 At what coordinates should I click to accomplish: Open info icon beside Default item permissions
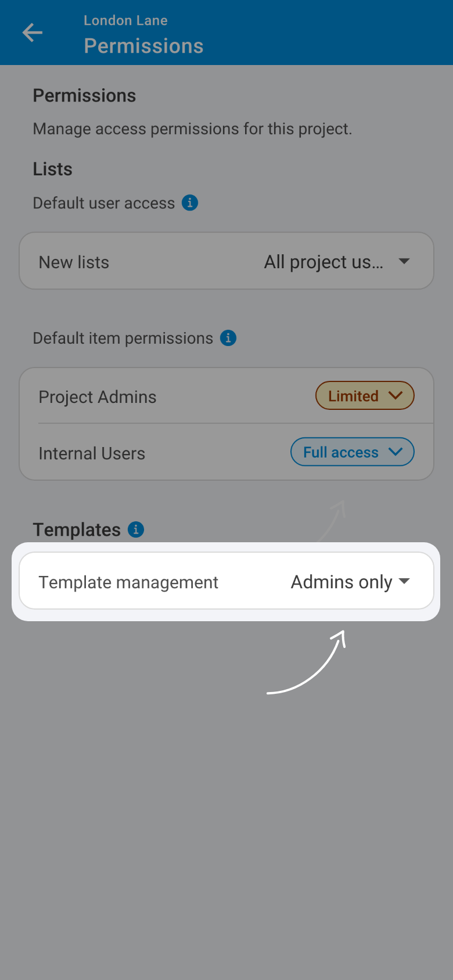pyautogui.click(x=228, y=338)
